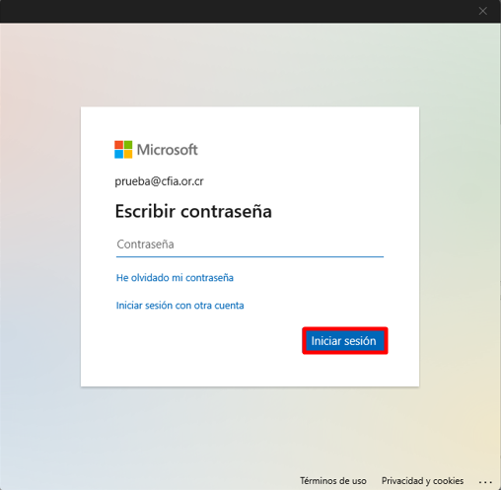Recover password through forgotten password link
This screenshot has width=501, height=490.
pyautogui.click(x=175, y=278)
